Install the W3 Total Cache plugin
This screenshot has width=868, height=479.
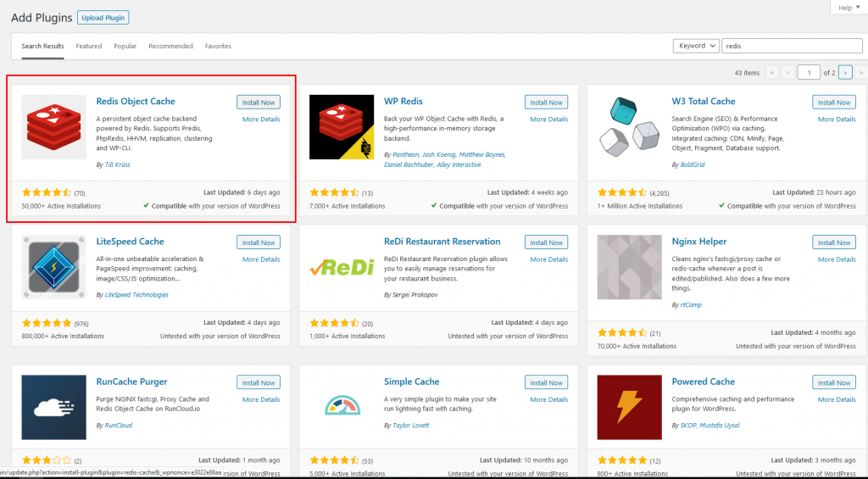(834, 103)
